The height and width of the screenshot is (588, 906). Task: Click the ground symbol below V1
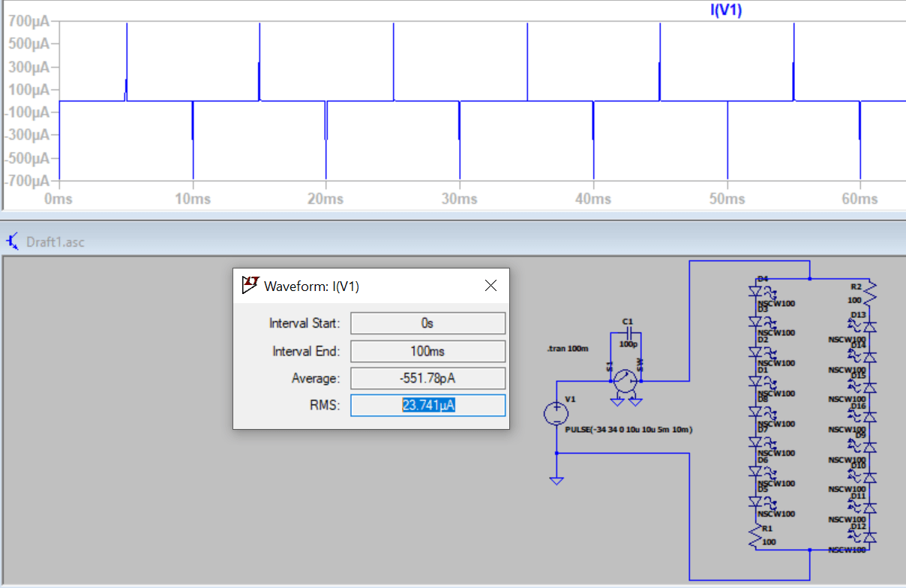point(556,480)
